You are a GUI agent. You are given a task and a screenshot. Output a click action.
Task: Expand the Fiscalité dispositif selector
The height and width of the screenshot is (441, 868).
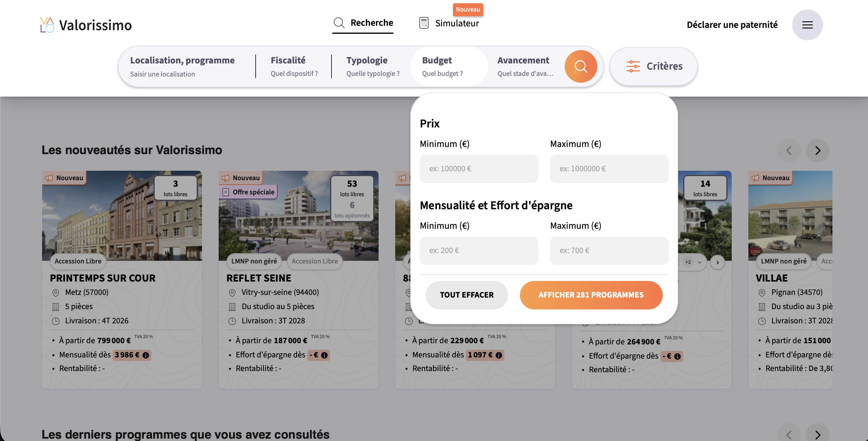click(x=294, y=66)
